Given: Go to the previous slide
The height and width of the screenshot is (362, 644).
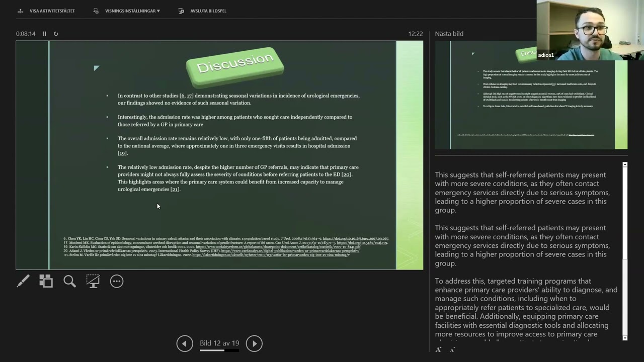Looking at the screenshot, I should point(185,343).
